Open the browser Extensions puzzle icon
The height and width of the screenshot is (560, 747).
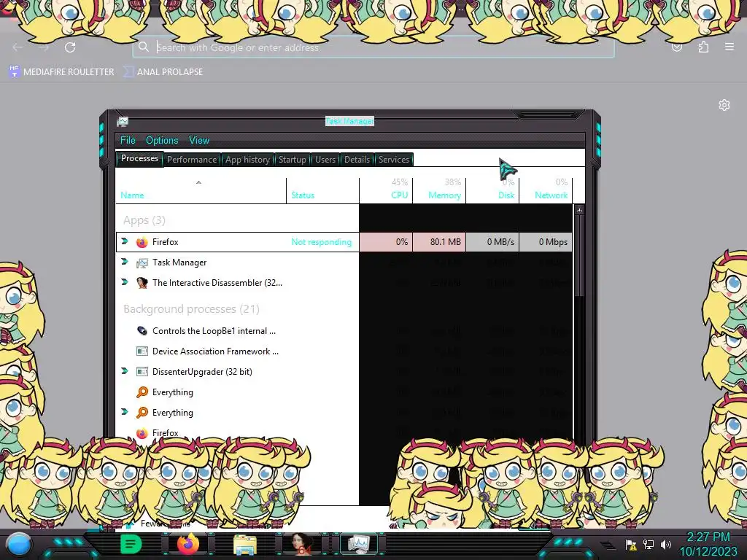click(x=703, y=47)
